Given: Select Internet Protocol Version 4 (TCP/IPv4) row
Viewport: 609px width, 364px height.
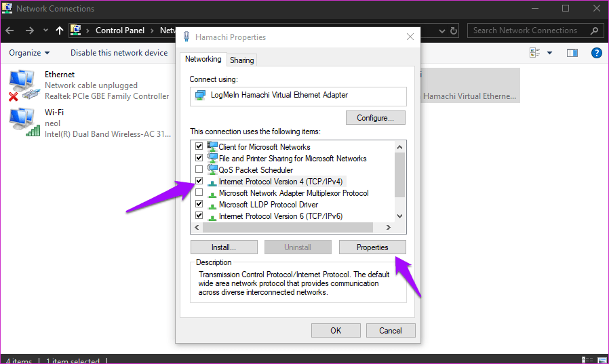Looking at the screenshot, I should (280, 182).
